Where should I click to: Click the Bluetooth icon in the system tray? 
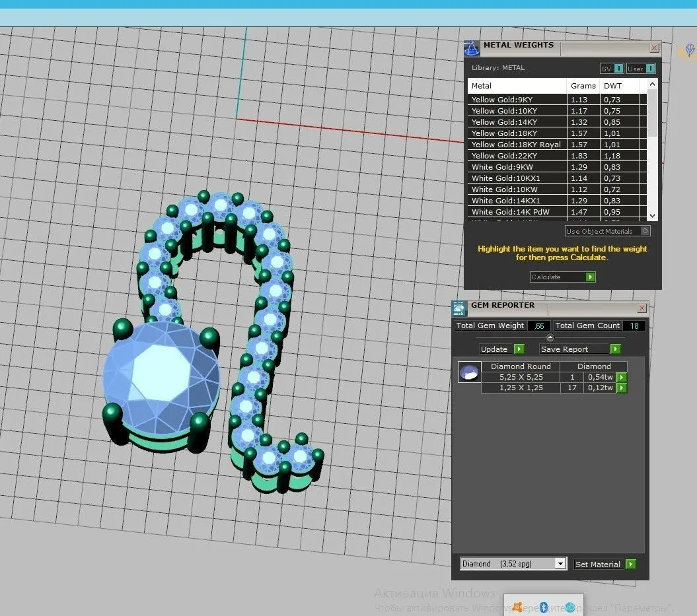(x=544, y=607)
